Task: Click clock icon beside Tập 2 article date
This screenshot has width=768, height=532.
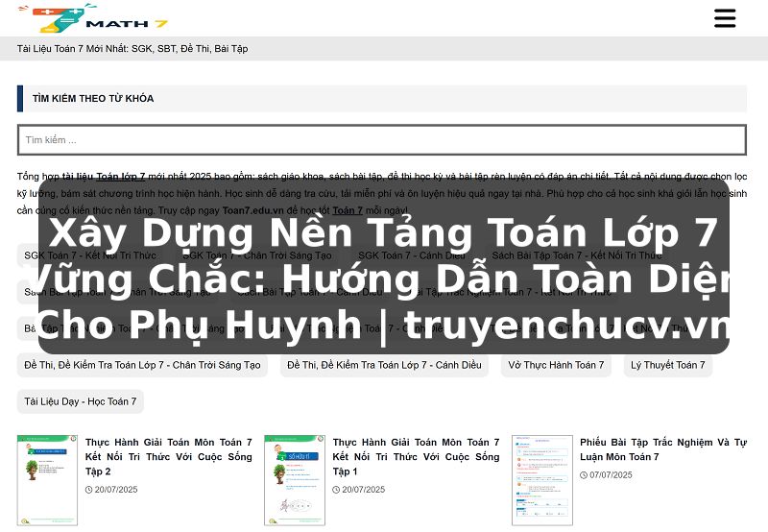Action: pyautogui.click(x=88, y=490)
